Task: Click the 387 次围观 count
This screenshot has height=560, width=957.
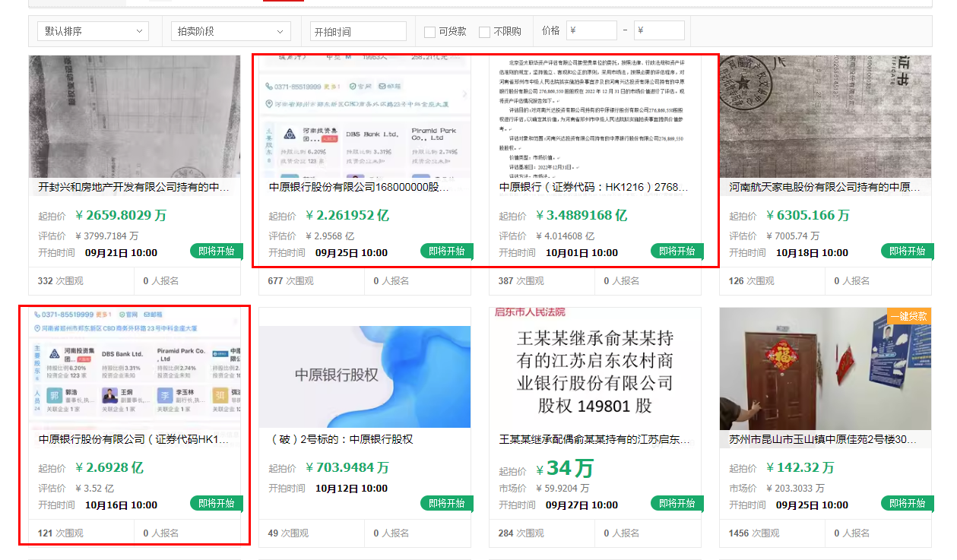Action: tap(521, 281)
